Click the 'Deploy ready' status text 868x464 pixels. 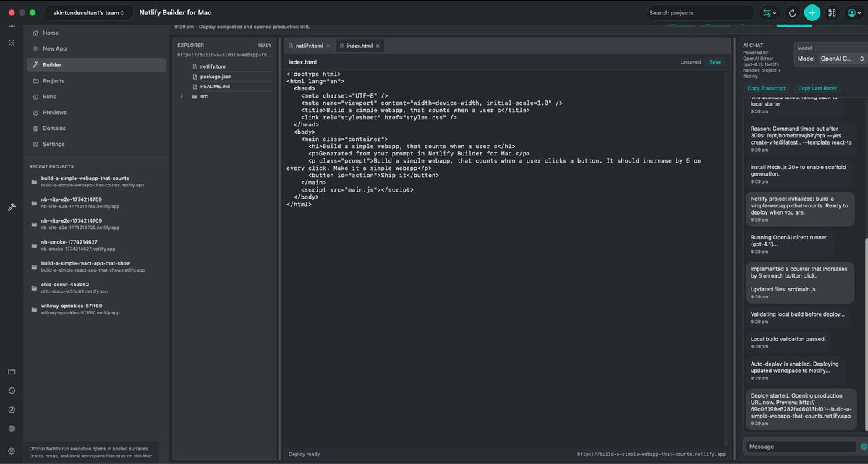tap(305, 454)
